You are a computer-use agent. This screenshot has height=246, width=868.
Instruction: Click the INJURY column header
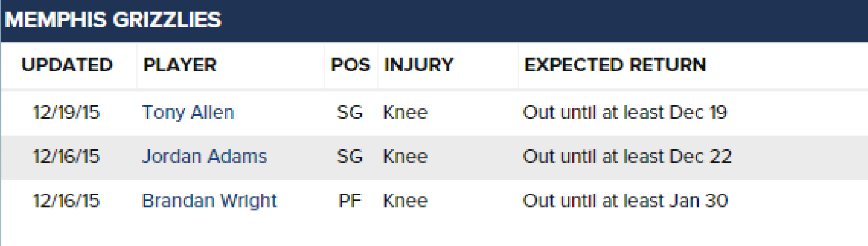coord(418,65)
